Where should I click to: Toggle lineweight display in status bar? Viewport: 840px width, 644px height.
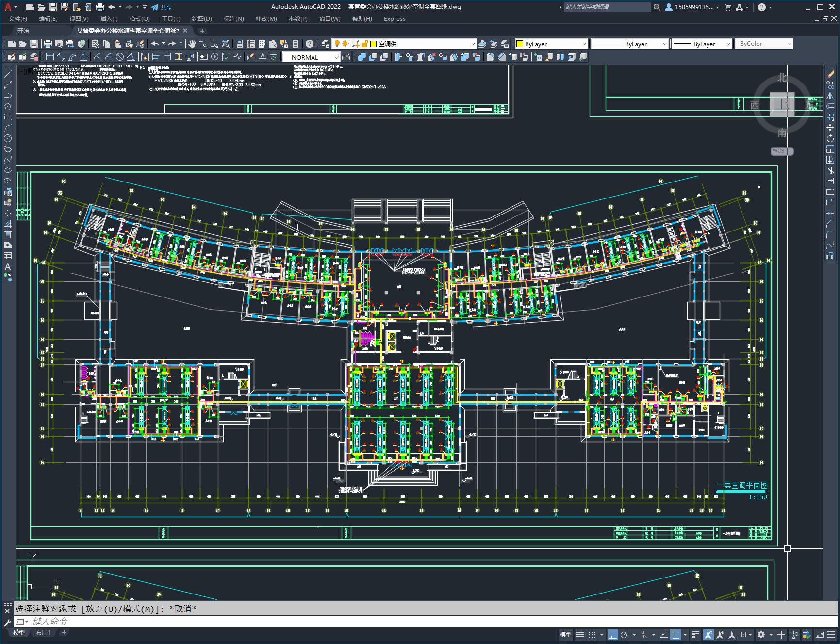pos(695,635)
